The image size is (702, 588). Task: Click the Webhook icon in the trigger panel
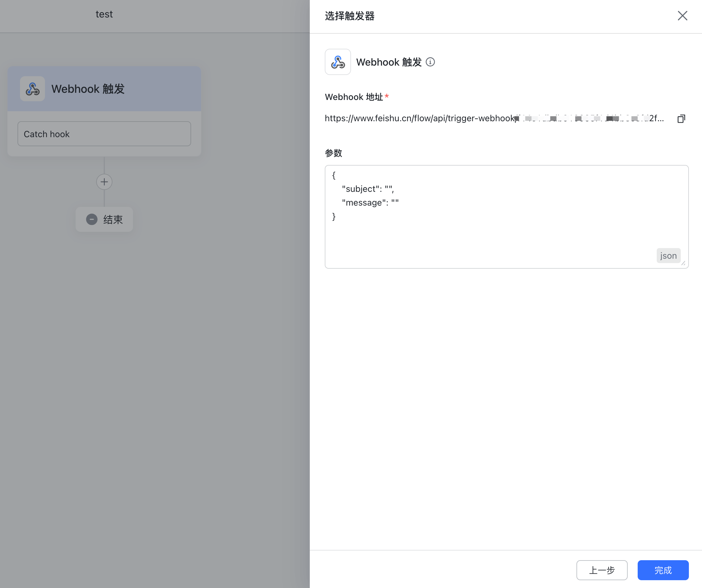[x=338, y=62]
